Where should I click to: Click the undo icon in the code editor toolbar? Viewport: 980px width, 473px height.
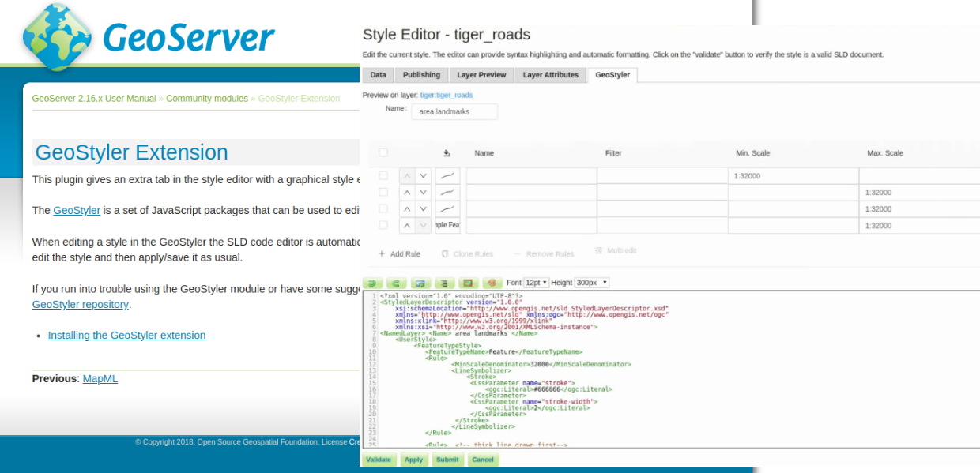coord(372,283)
